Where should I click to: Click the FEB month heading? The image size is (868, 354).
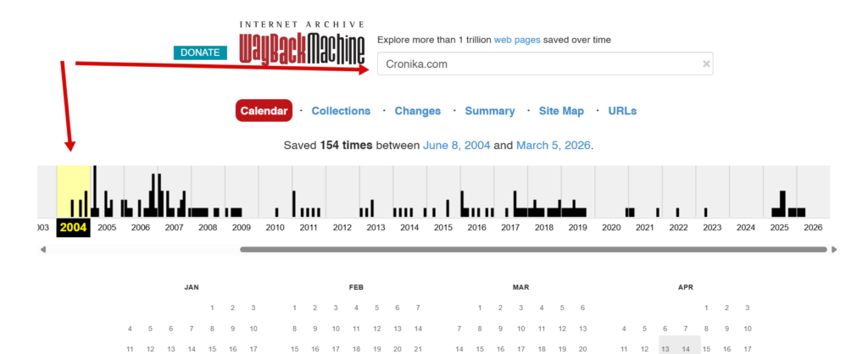pos(356,288)
